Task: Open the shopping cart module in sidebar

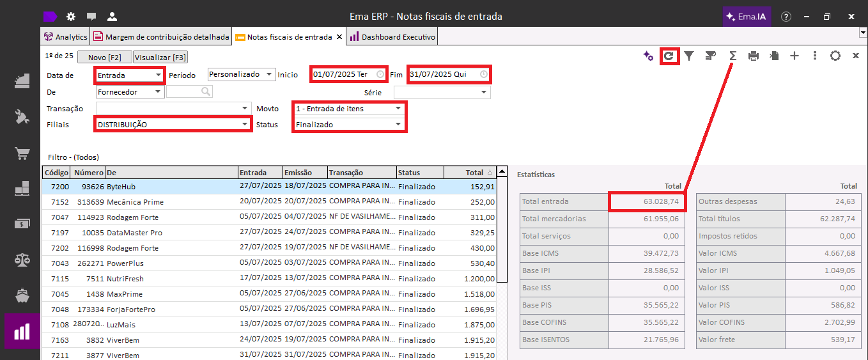Action: coord(22,154)
